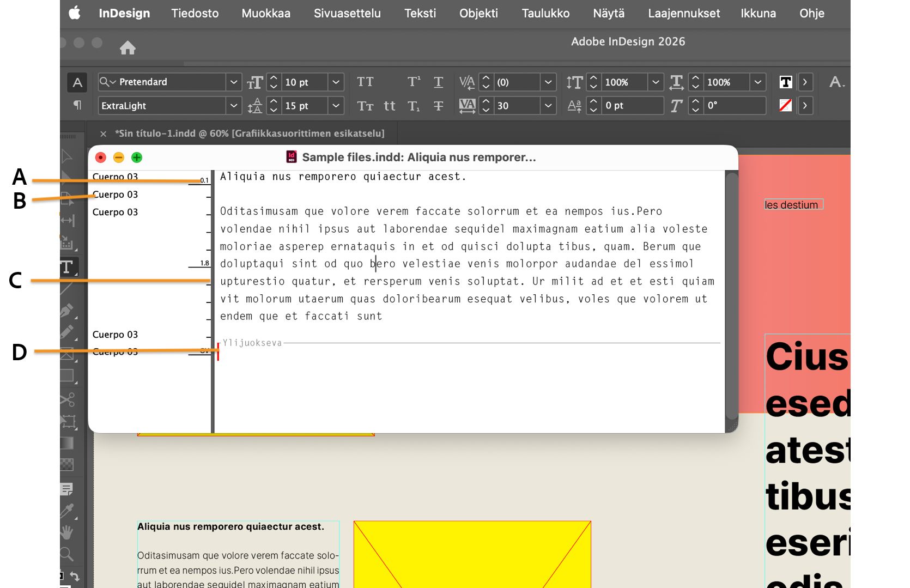The image size is (910, 588).
Task: Open the Sivuasettelu menu
Action: (x=347, y=13)
